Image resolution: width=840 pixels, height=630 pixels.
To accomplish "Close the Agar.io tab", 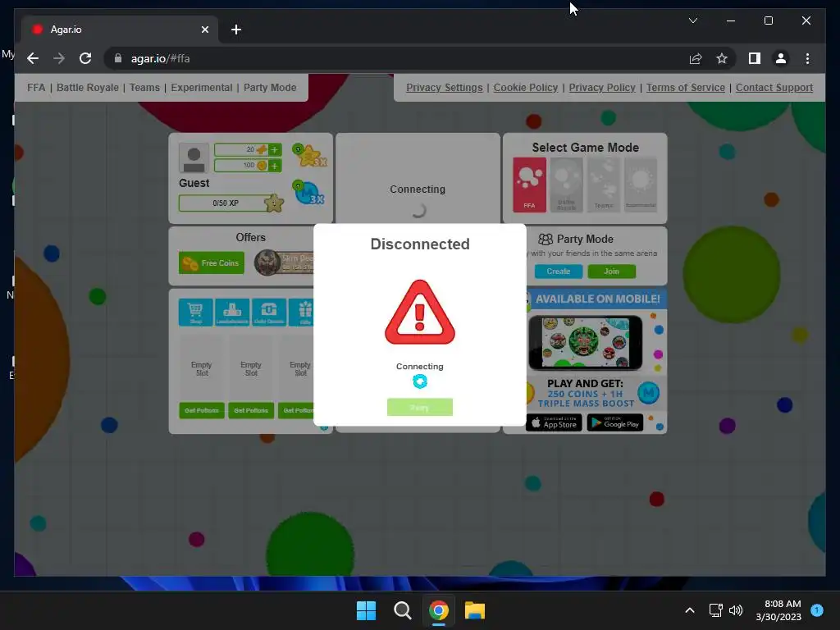I will point(204,30).
